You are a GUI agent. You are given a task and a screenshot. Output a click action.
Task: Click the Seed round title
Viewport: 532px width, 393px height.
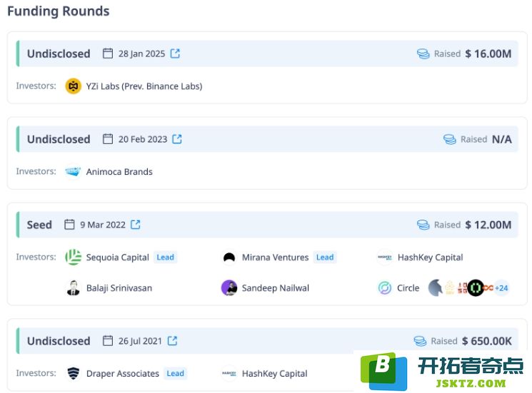[39, 225]
